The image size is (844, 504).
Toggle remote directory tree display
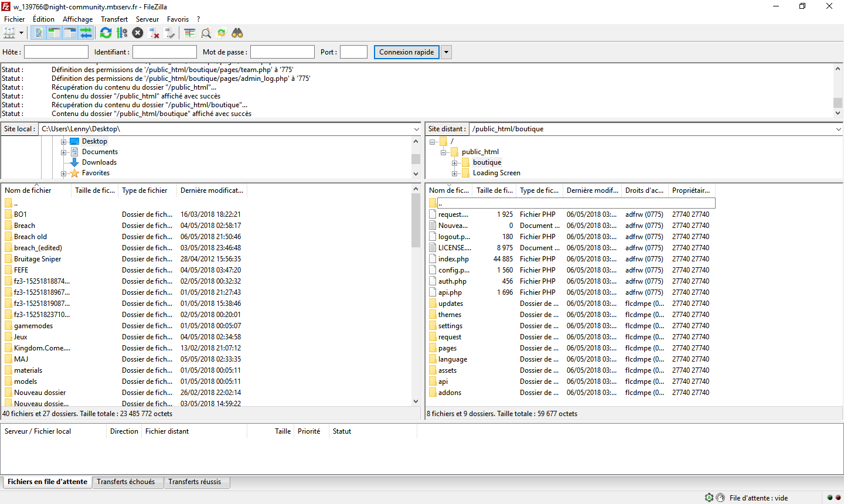[70, 33]
